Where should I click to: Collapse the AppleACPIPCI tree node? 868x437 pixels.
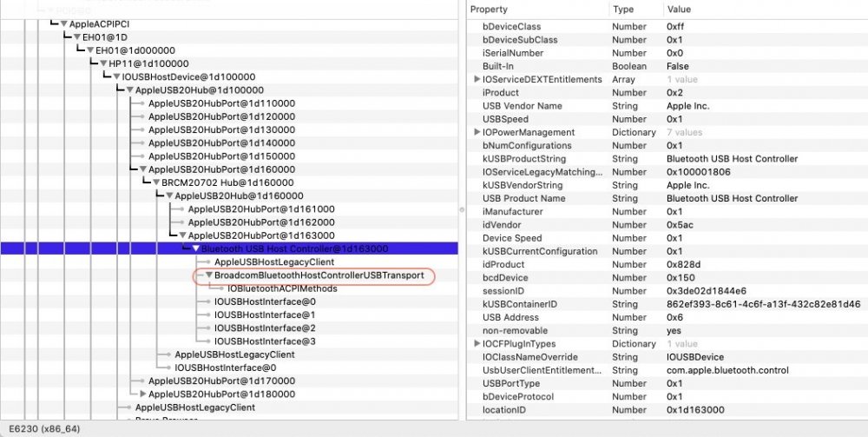[x=64, y=23]
